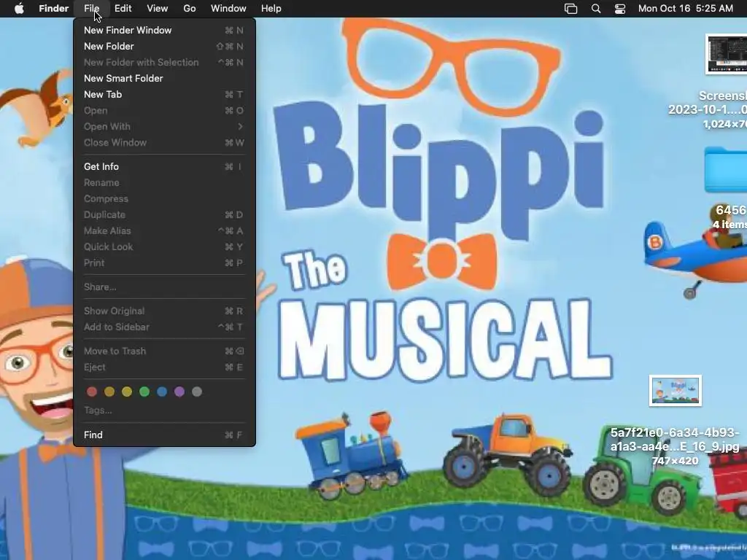The width and height of the screenshot is (747, 560).
Task: Click the dimmed Show Original item
Action: (x=164, y=311)
